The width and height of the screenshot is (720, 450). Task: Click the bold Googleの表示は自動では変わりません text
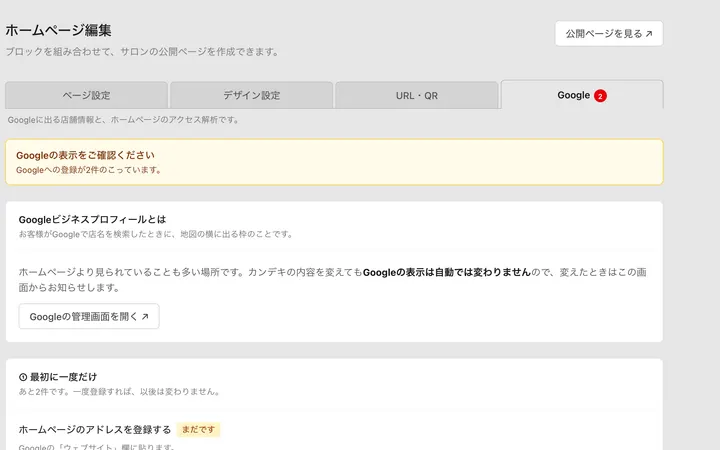click(x=447, y=272)
